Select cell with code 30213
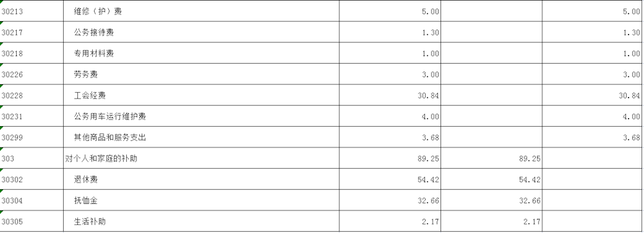644x233 pixels. pyautogui.click(x=32, y=11)
